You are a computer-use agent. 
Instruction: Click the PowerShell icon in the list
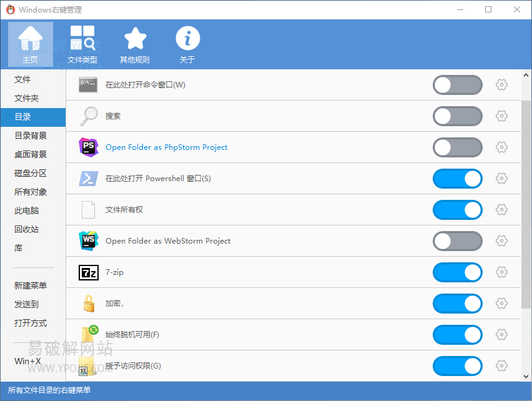[x=88, y=179]
